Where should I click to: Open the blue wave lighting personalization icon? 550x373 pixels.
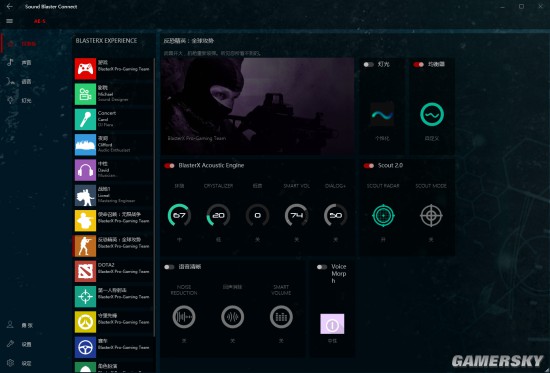[x=382, y=114]
